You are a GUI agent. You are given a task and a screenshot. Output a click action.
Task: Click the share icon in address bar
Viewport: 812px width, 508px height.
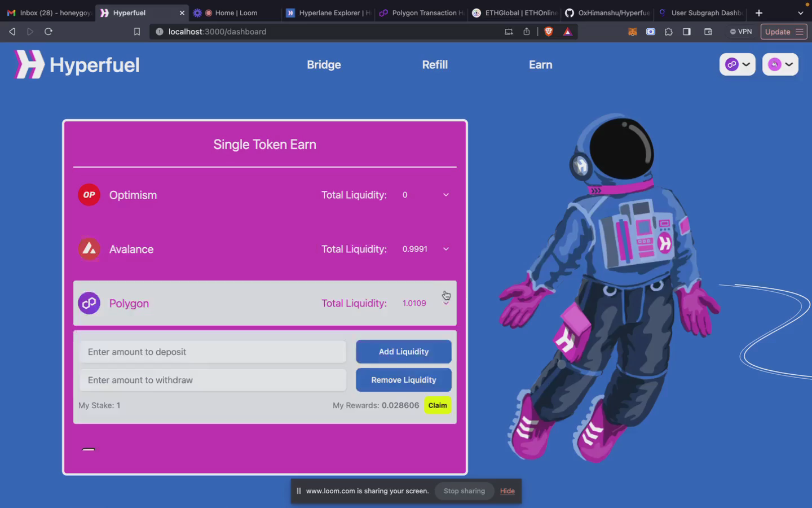pyautogui.click(x=527, y=32)
